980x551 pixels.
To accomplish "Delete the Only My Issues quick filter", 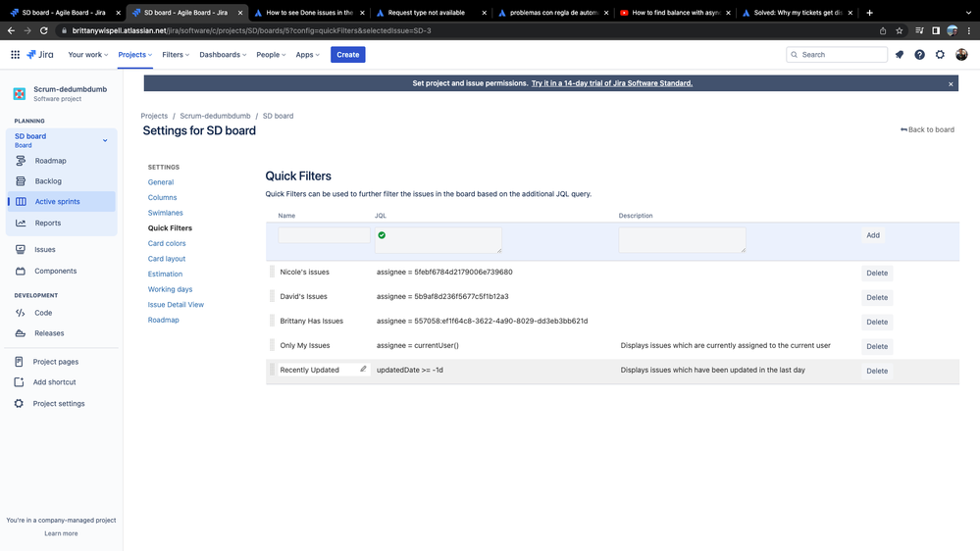I will point(877,346).
